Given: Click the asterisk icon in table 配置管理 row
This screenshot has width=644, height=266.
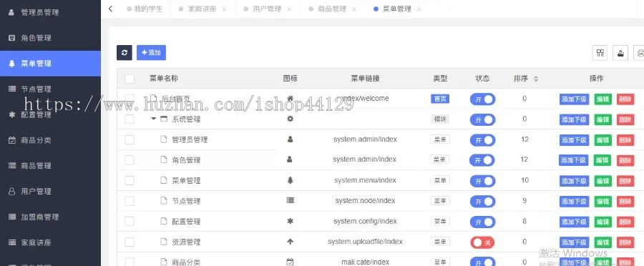Looking at the screenshot, I should click(x=290, y=221).
